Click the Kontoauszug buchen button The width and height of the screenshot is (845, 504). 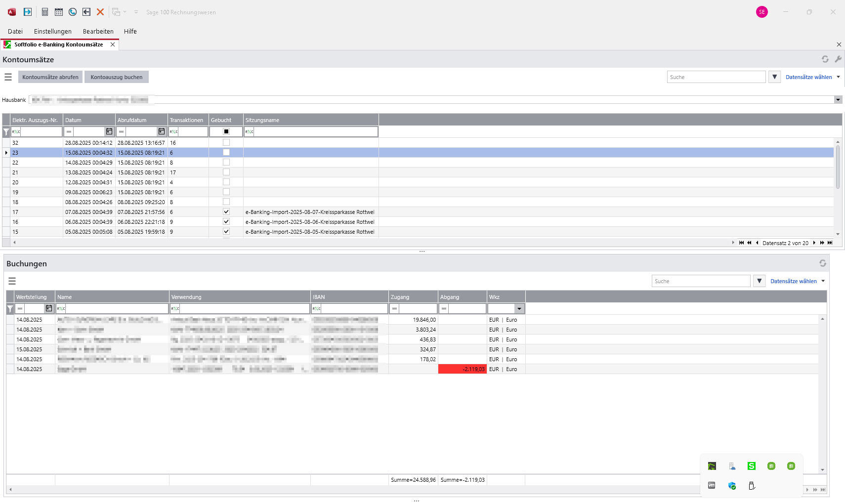coord(117,77)
